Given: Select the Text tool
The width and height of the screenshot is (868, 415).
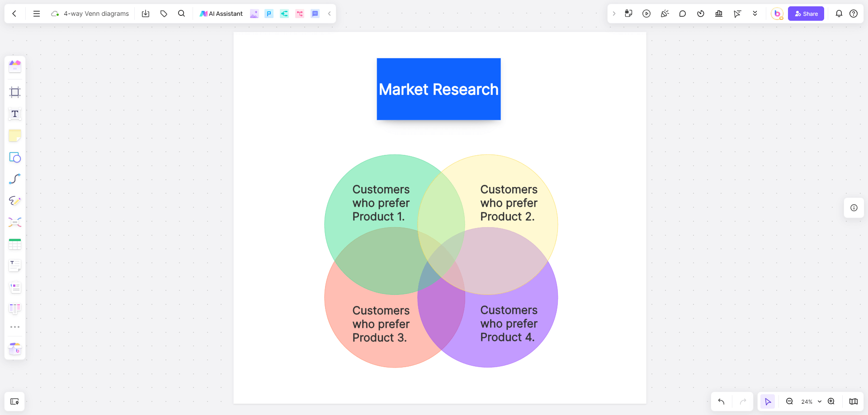Looking at the screenshot, I should (x=15, y=114).
